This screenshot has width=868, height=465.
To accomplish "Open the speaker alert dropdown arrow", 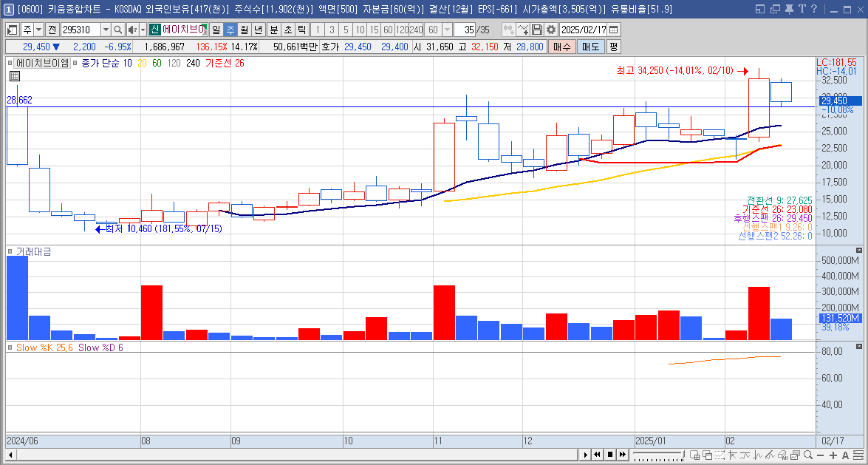I will pyautogui.click(x=143, y=30).
